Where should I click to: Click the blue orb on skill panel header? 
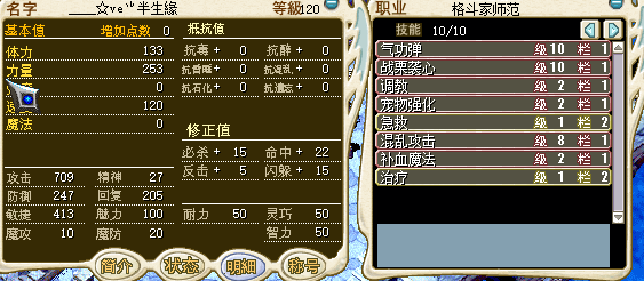pos(616,3)
